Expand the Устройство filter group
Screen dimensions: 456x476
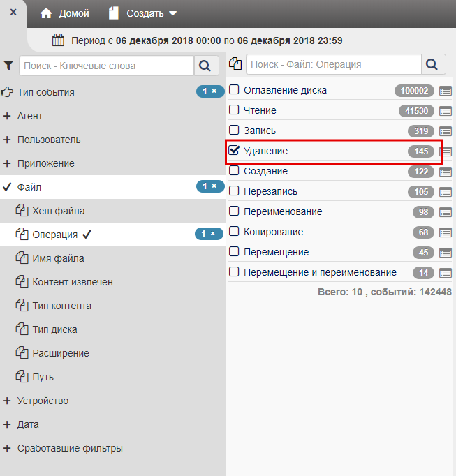coord(7,401)
